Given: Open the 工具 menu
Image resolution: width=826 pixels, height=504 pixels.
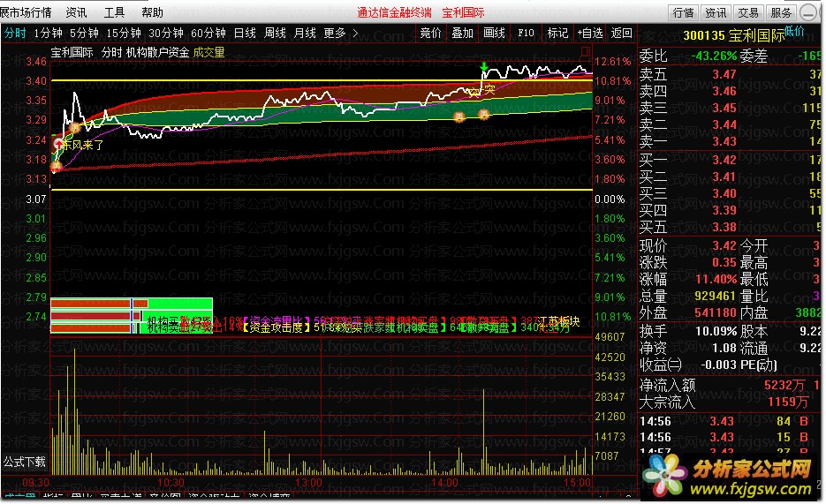Looking at the screenshot, I should pyautogui.click(x=114, y=12).
